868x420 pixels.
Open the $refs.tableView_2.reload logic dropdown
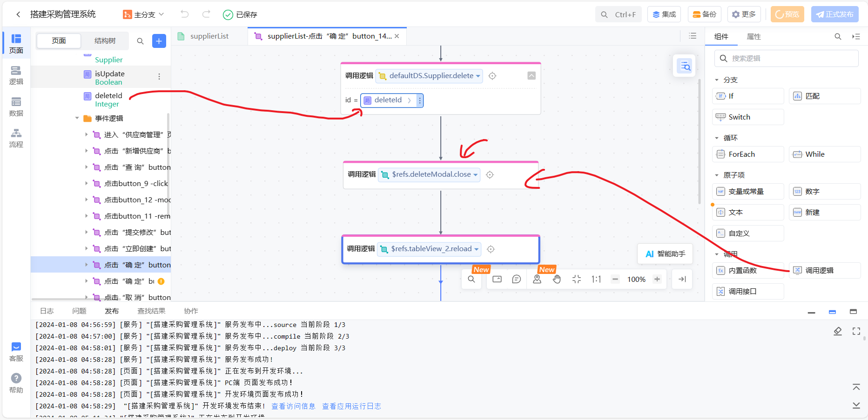click(429, 249)
